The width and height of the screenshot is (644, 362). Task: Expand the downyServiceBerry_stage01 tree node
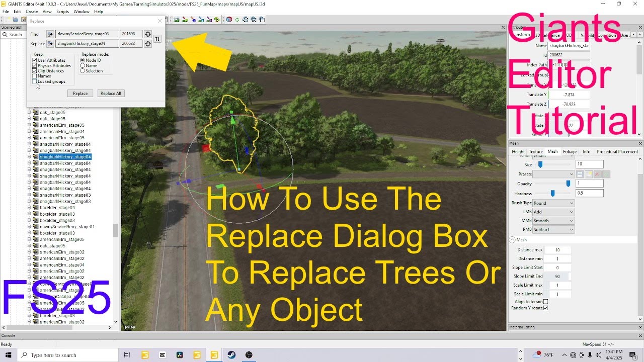click(x=30, y=227)
